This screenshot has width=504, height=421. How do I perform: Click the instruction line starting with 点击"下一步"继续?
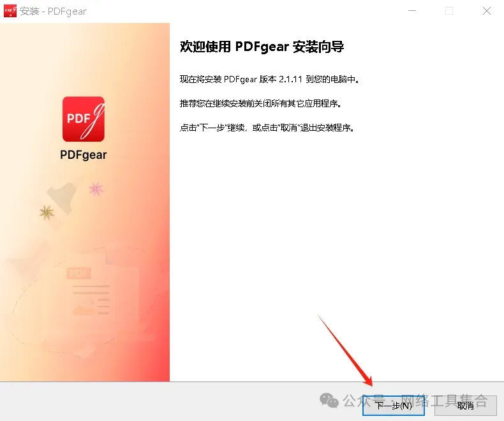tap(267, 128)
